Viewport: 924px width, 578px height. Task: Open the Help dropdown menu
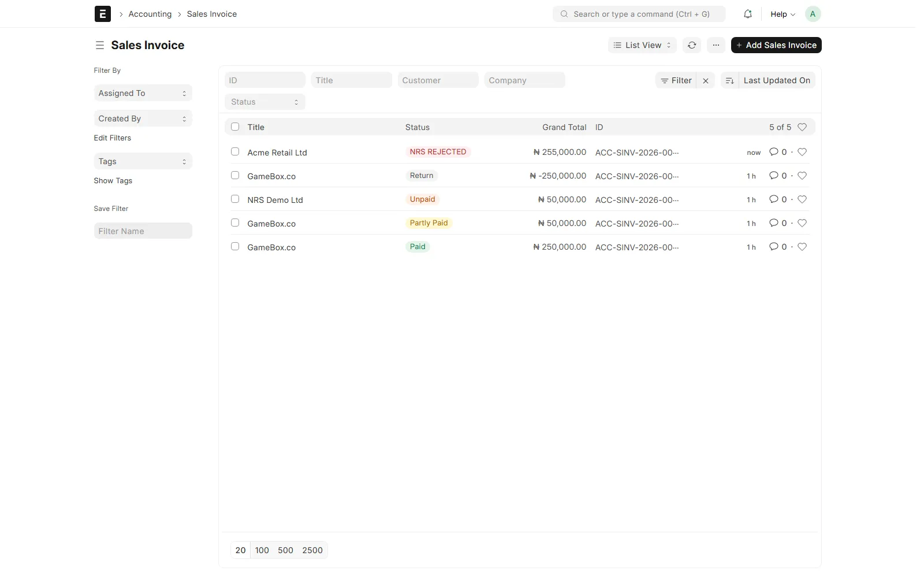[783, 14]
